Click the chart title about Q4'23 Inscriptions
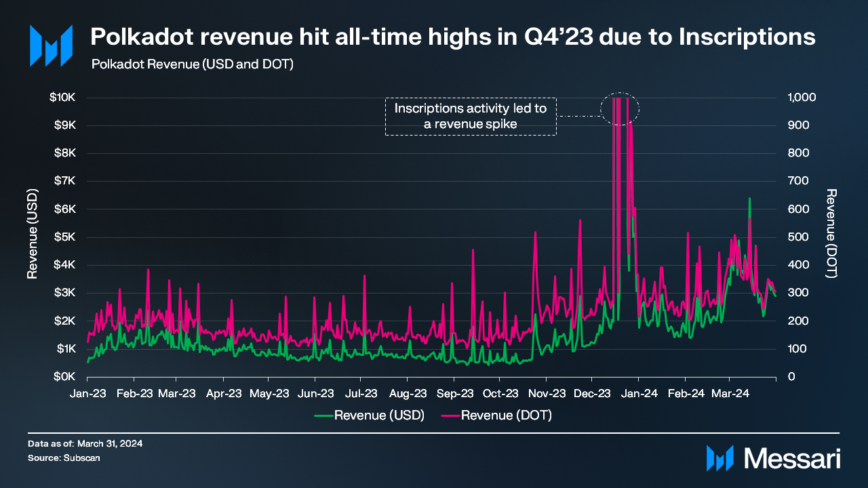 coord(453,37)
